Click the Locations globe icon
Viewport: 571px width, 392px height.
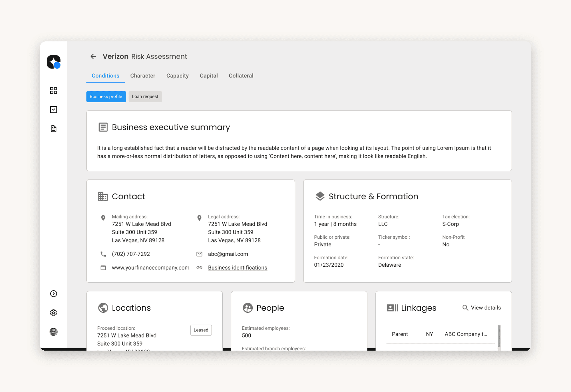(x=103, y=308)
